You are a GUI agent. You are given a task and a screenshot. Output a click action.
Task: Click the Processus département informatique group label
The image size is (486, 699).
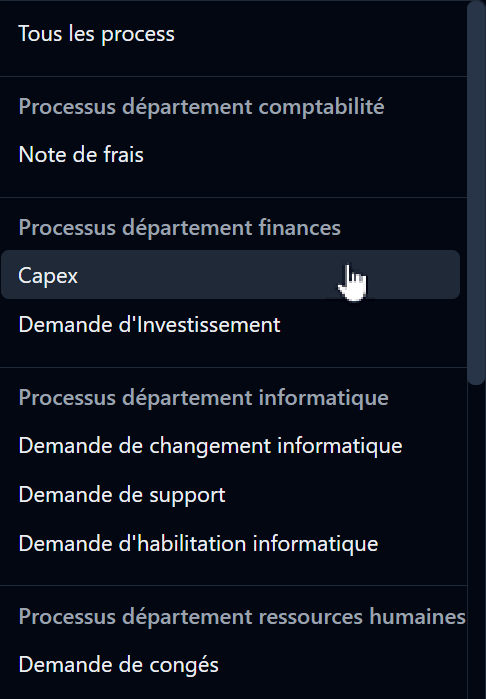tap(203, 397)
